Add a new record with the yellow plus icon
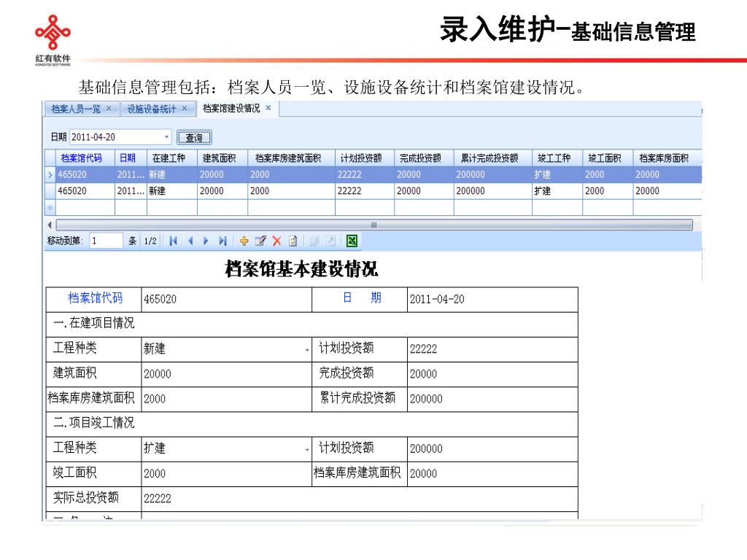 pos(244,241)
